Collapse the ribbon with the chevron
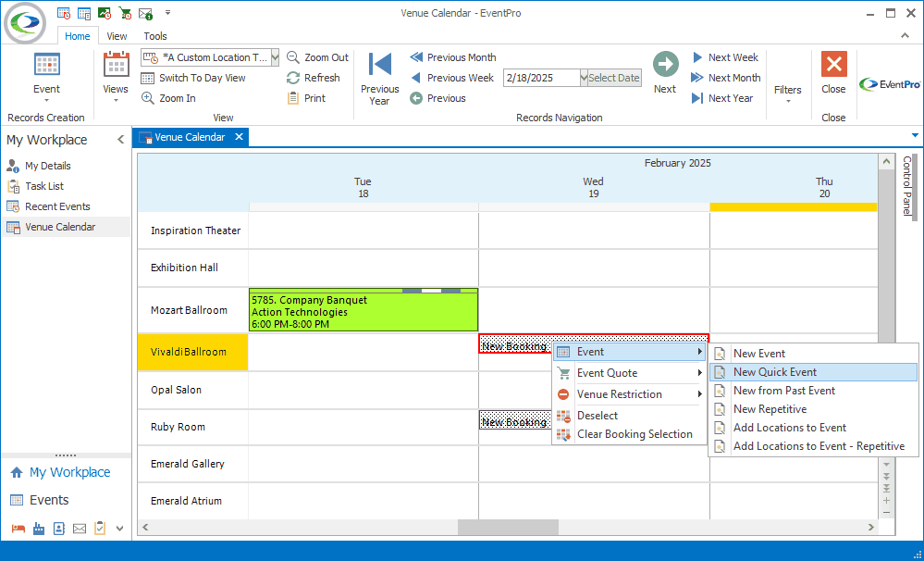Screen dimensions: 924x561 tap(905, 36)
